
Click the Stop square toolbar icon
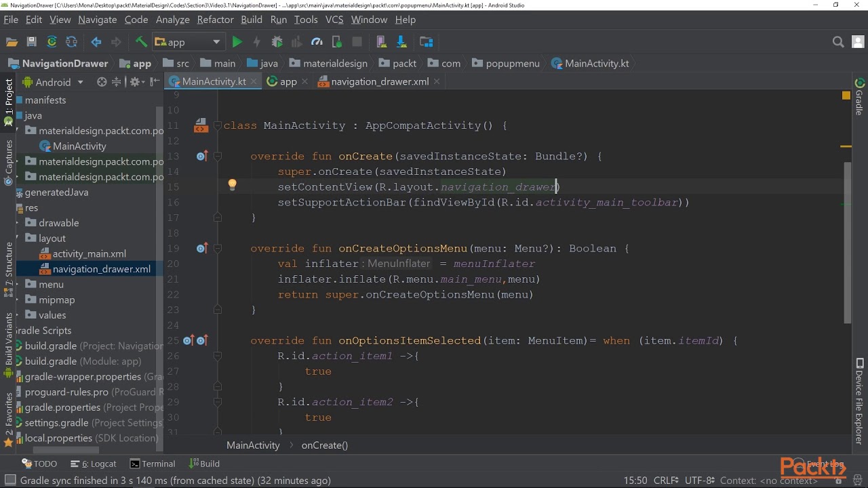(x=357, y=42)
